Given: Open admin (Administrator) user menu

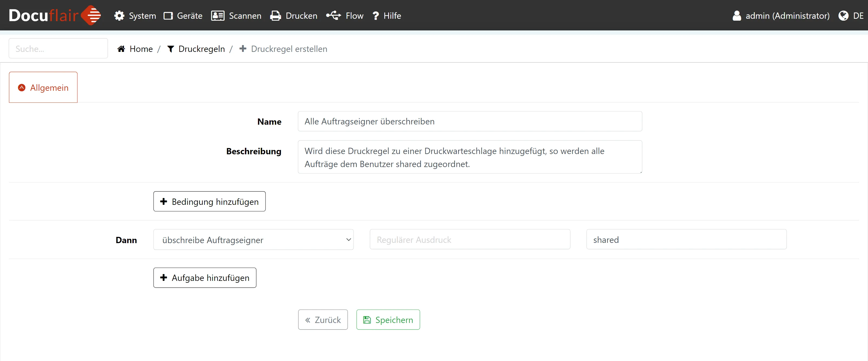Looking at the screenshot, I should pyautogui.click(x=787, y=15).
